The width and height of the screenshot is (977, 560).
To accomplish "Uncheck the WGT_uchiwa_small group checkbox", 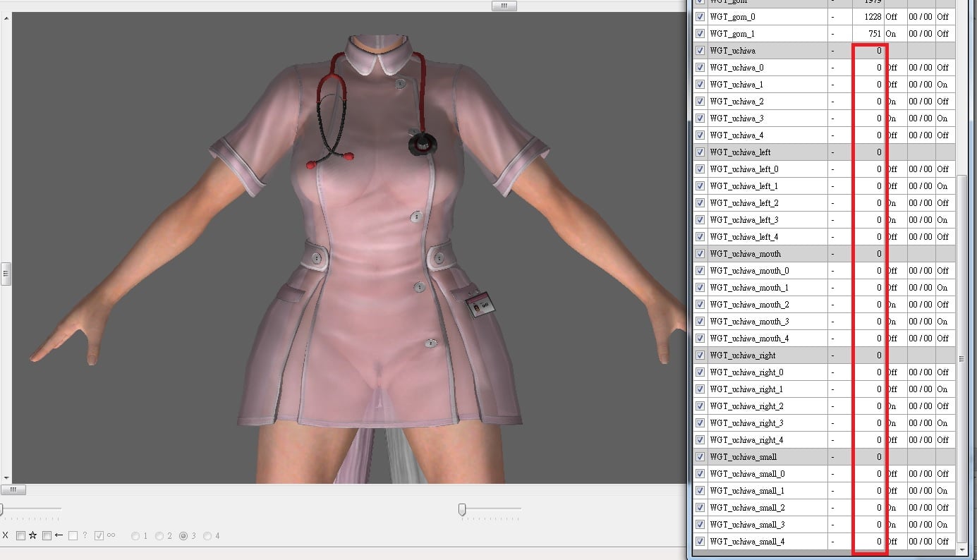I will tap(700, 457).
